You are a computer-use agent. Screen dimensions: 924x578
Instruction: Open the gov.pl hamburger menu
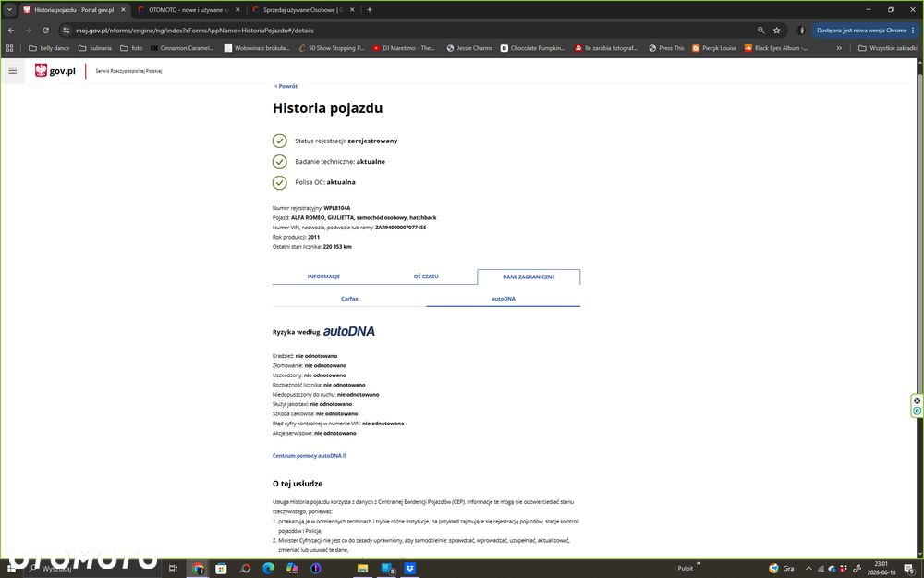click(12, 71)
